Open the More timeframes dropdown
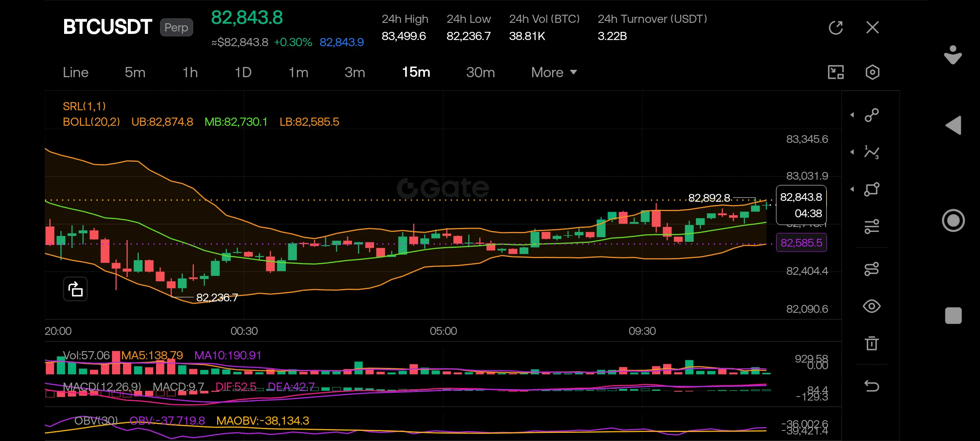This screenshot has height=441, width=980. pos(554,73)
